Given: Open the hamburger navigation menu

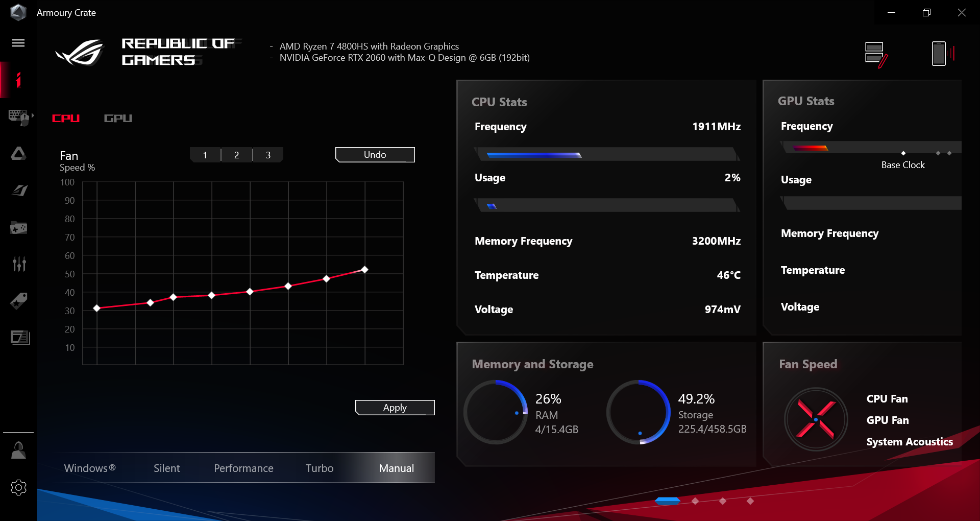Looking at the screenshot, I should (x=18, y=43).
